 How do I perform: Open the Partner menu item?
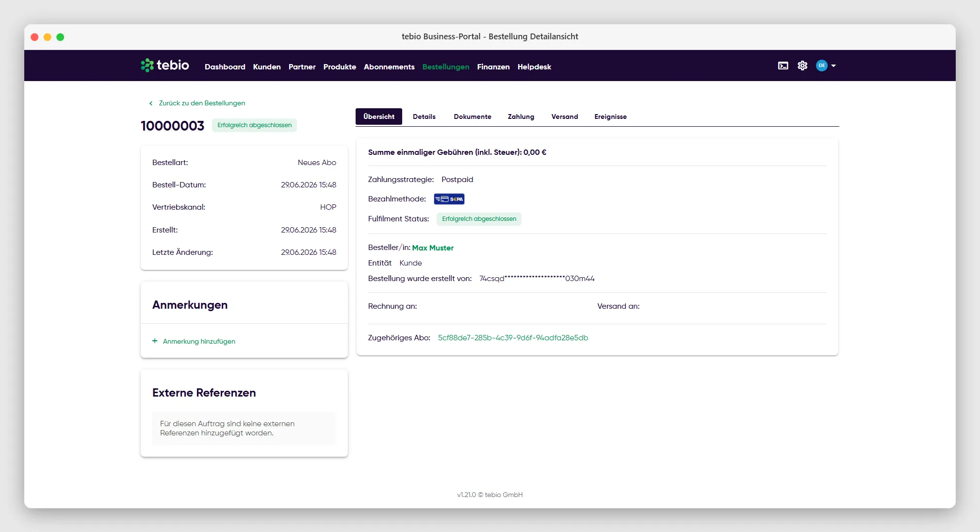(302, 66)
